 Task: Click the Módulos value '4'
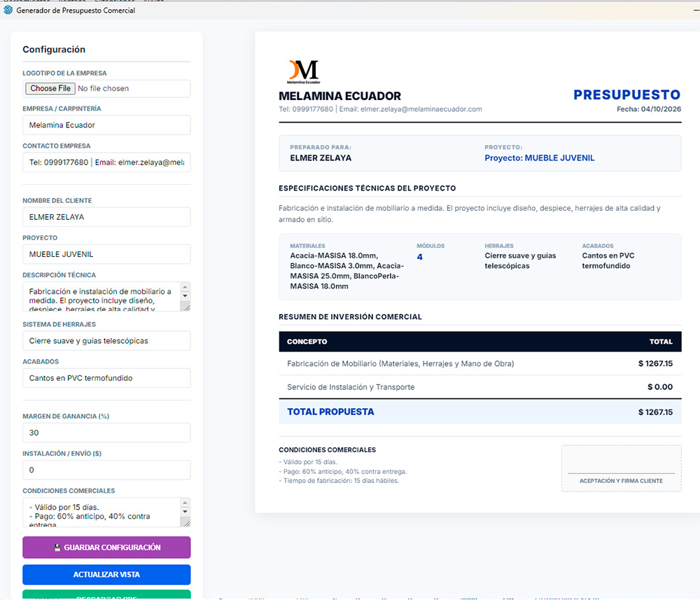[x=419, y=257]
